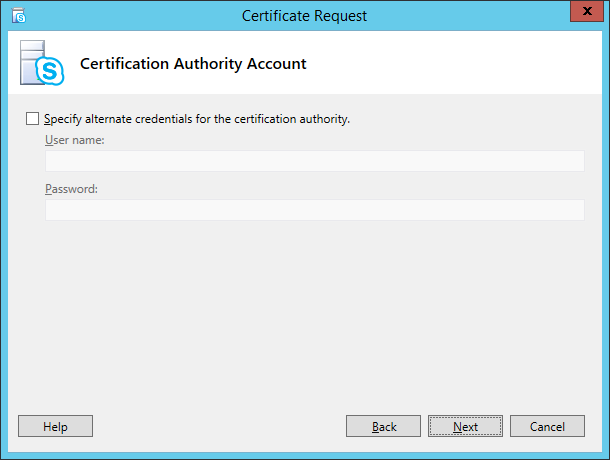
Task: Click the Skype server wizard icon
Action: tap(42, 63)
